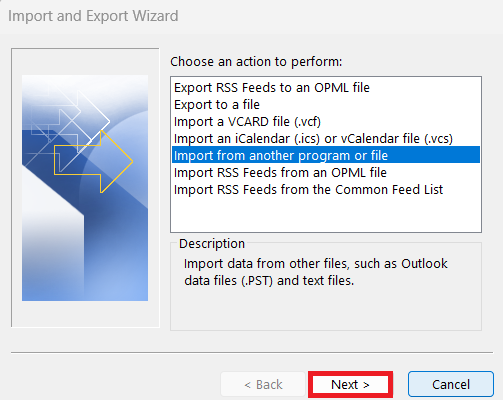Click the disabled Back button
Viewport: 503px width, 400px height.
[263, 384]
